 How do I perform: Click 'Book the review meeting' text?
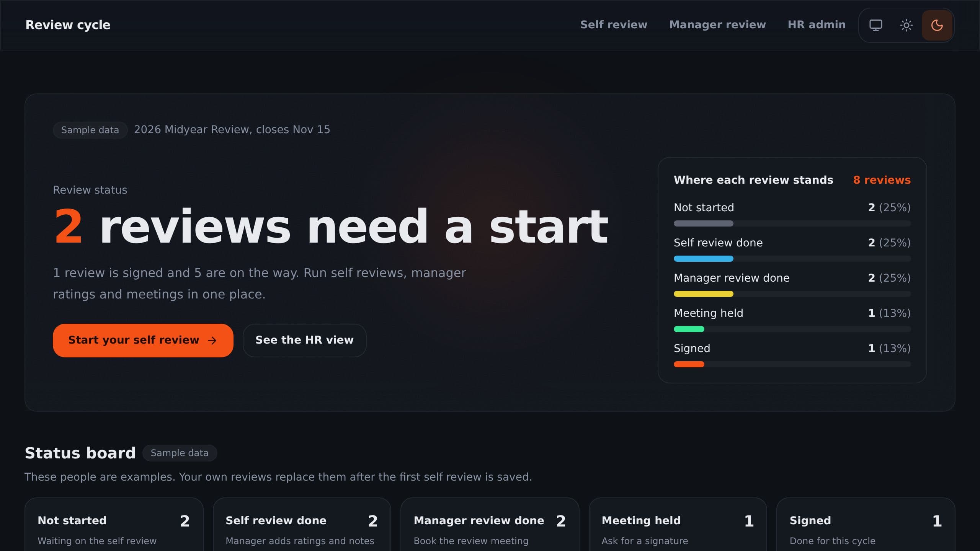(x=471, y=541)
